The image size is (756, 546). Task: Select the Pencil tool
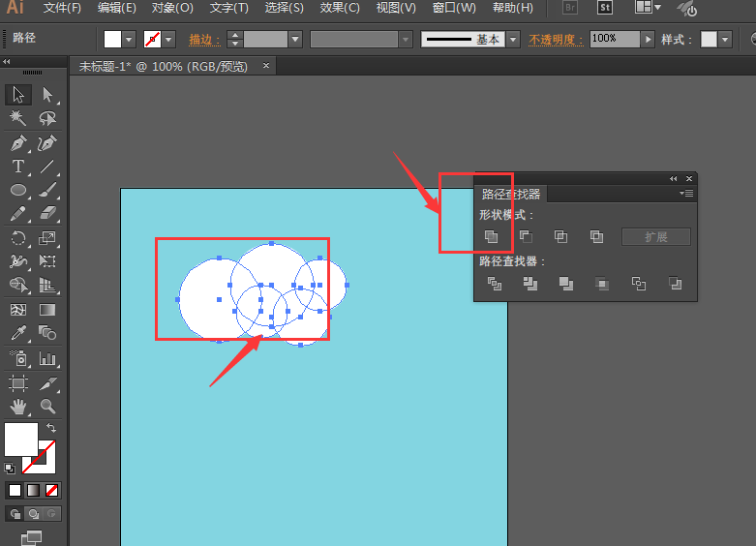coord(18,214)
